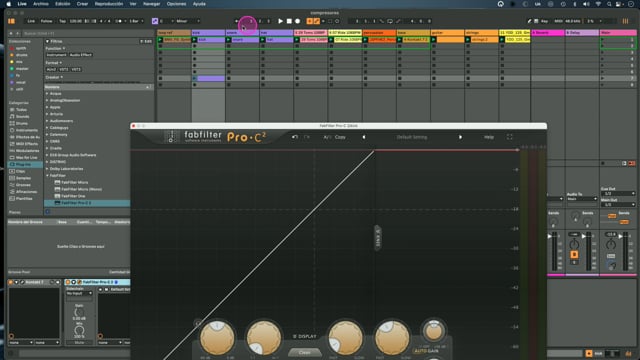Image resolution: width=640 pixels, height=360 pixels.
Task: Open the Edición menu
Action: coord(62,4)
